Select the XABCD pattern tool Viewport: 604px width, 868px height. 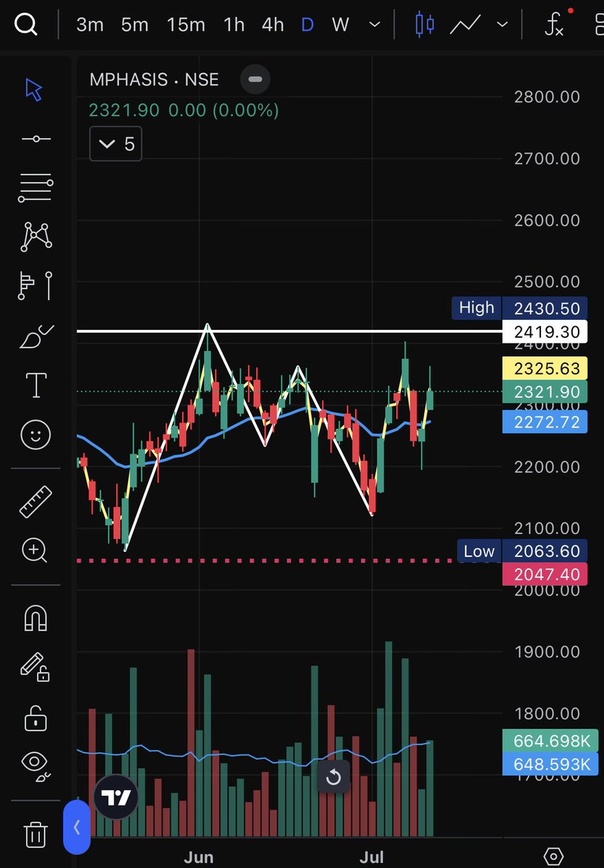36,236
